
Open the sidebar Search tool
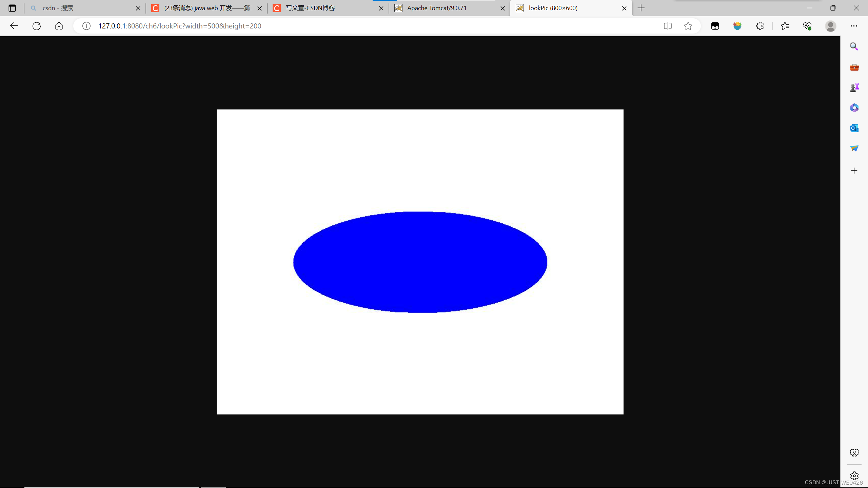(854, 46)
